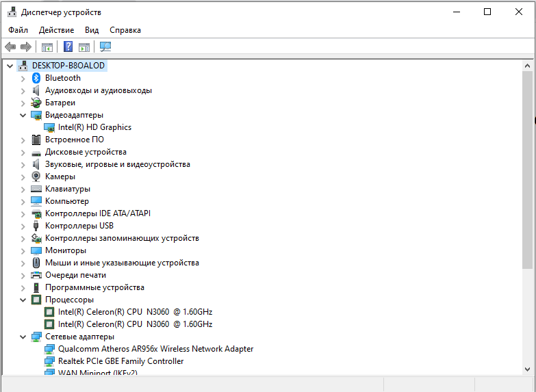Click the Видеоадаптеры display adapter icon
This screenshot has width=536, height=392.
click(x=36, y=115)
